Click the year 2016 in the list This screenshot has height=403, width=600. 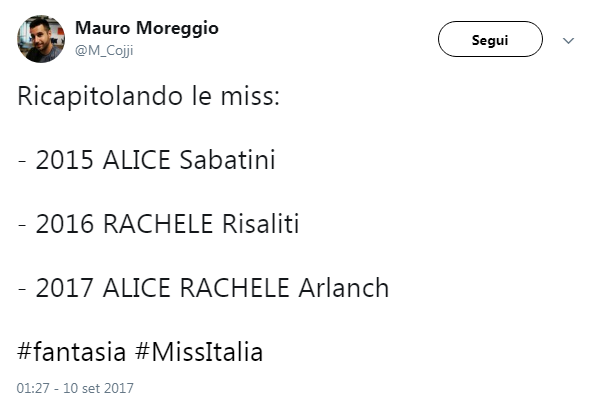[x=65, y=224]
